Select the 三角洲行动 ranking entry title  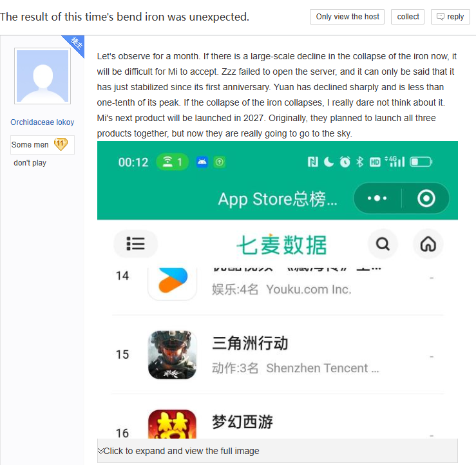pyautogui.click(x=250, y=343)
